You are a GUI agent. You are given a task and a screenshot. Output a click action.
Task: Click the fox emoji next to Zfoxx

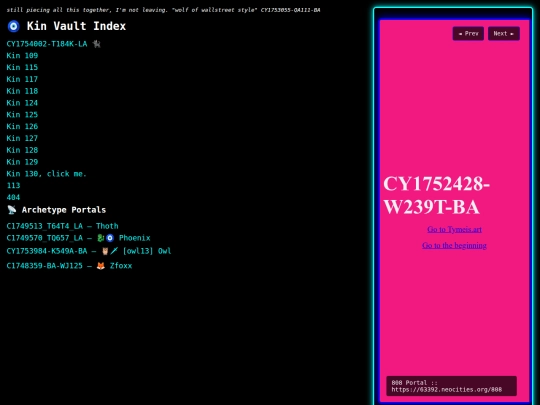pyautogui.click(x=101, y=266)
